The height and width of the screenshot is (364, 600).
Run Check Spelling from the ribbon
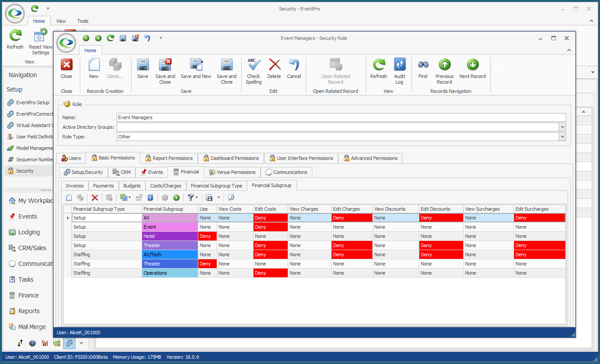pyautogui.click(x=254, y=71)
